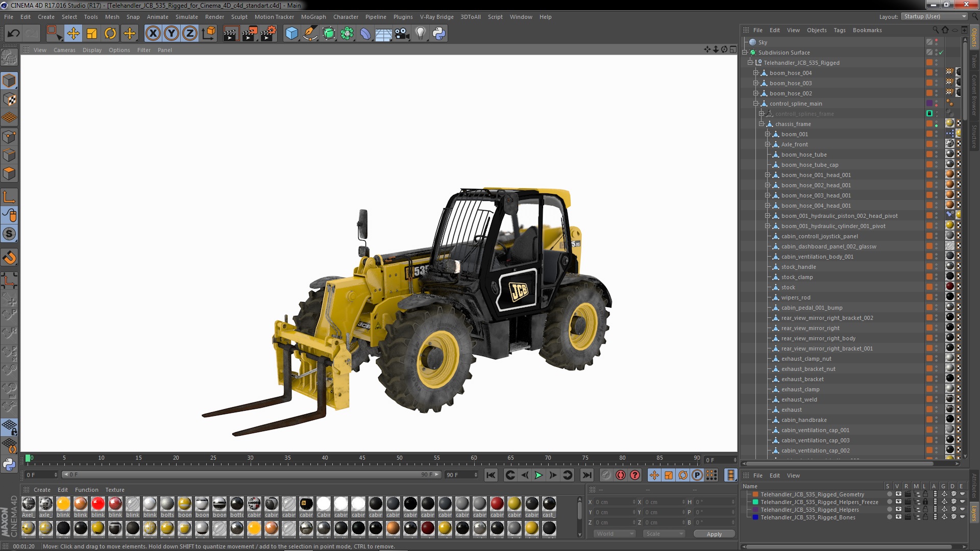Viewport: 980px width, 551px height.
Task: Select the red blink material swatch
Action: [98, 504]
